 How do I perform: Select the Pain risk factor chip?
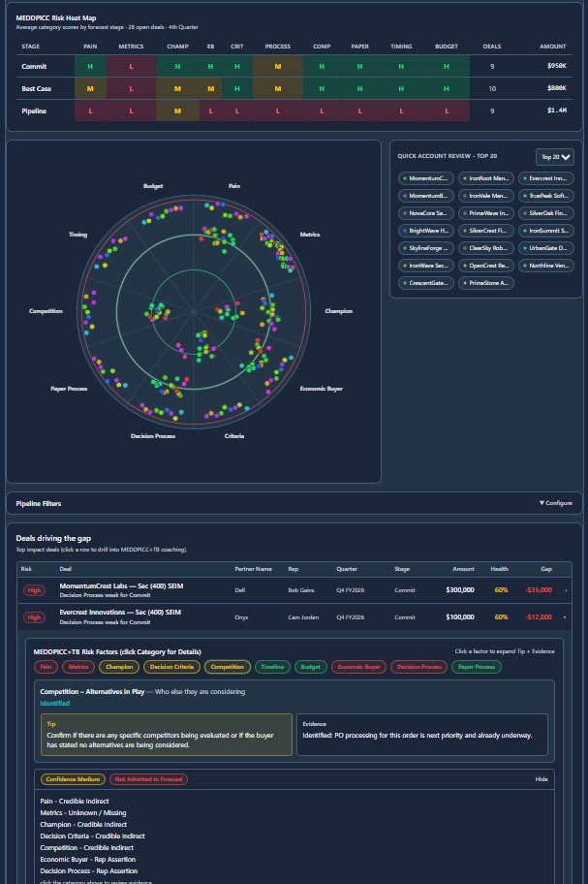[x=46, y=667]
